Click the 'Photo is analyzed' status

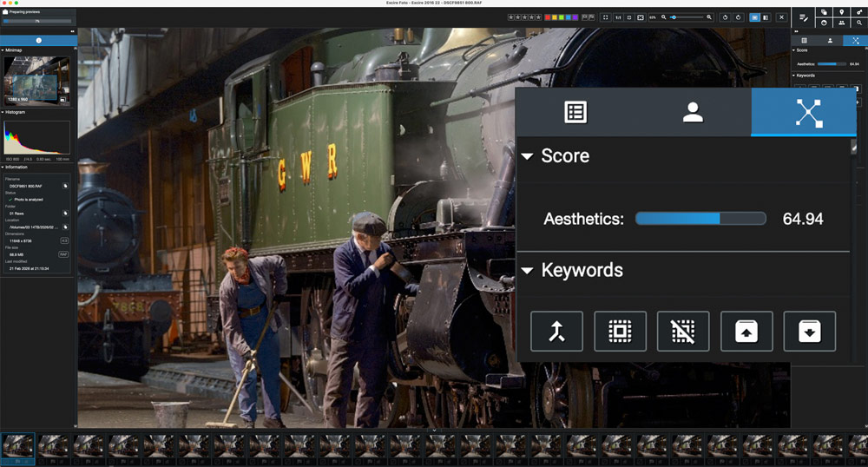29,199
